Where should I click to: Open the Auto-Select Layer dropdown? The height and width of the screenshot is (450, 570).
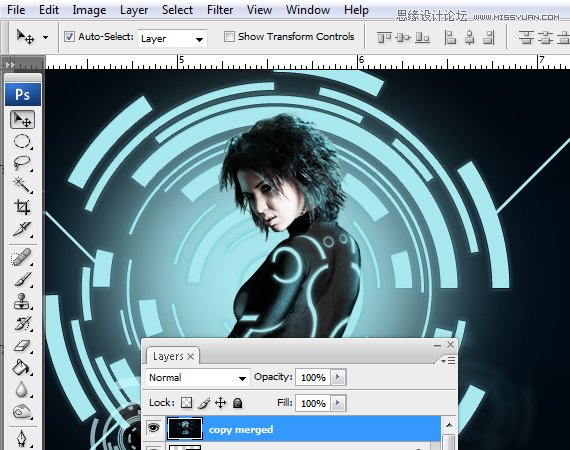[x=172, y=39]
